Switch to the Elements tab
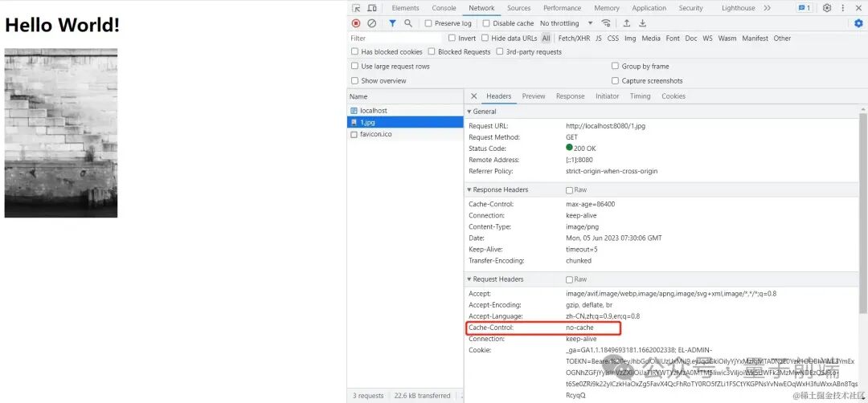The height and width of the screenshot is (403, 868). 406,8
